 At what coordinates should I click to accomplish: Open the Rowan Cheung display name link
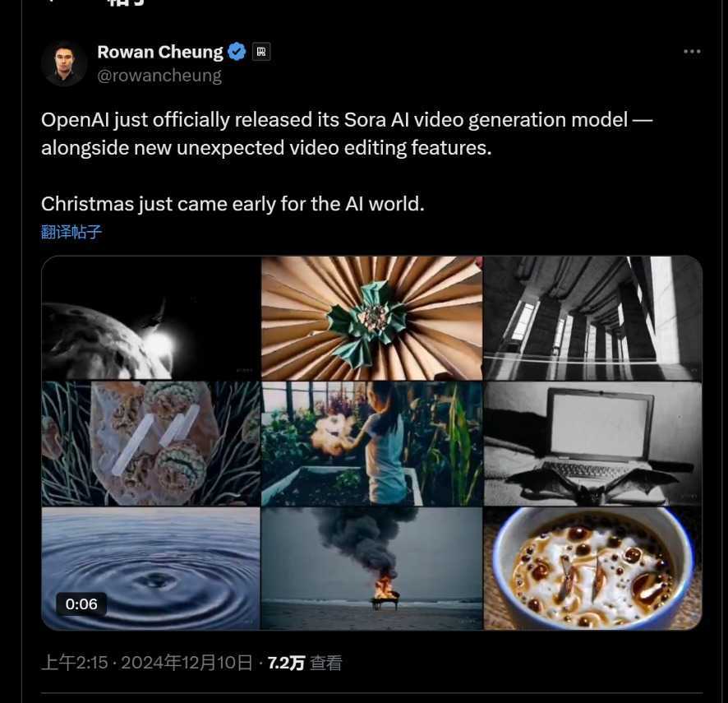pyautogui.click(x=159, y=52)
